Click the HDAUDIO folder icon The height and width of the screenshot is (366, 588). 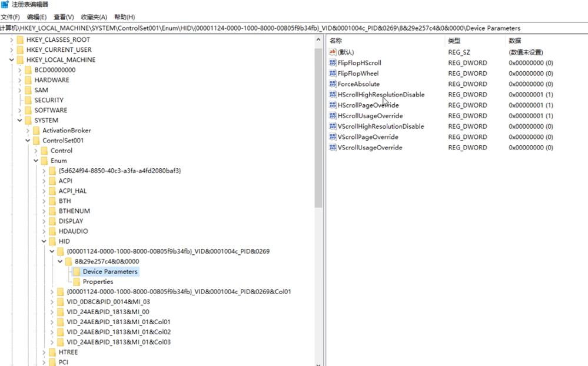[x=52, y=231]
